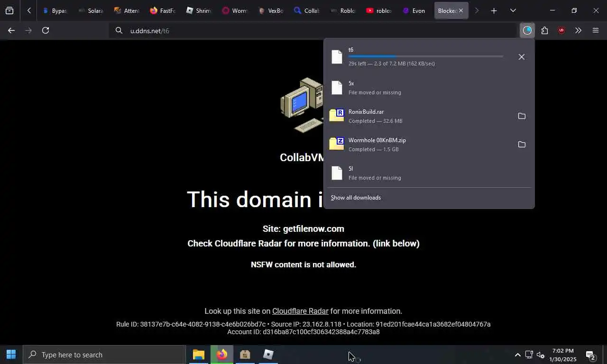
Task: Open the Extensions puzzle icon
Action: pos(544,30)
